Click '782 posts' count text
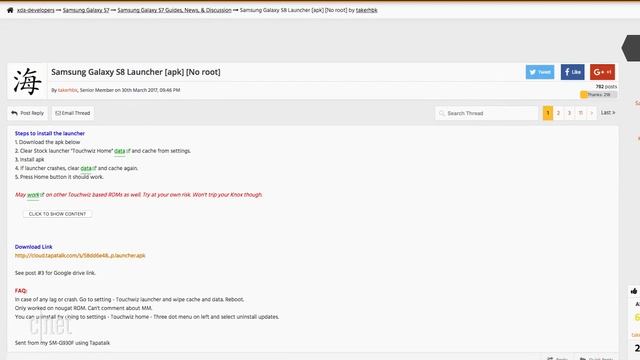This screenshot has width=640, height=360. [x=606, y=87]
